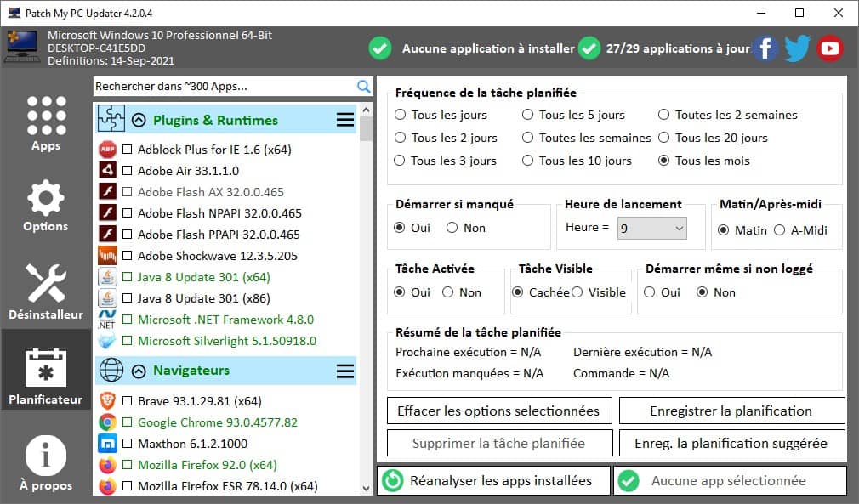Click the Brave browser lion icon

[x=107, y=401]
